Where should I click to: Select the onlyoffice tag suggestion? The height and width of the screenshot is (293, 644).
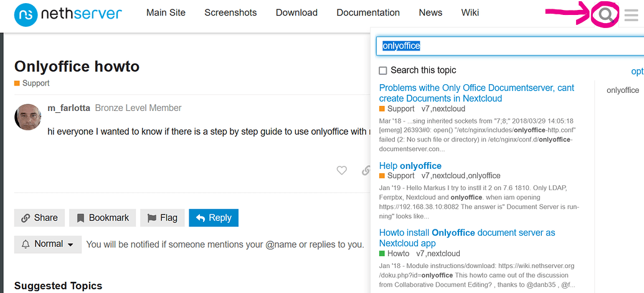pyautogui.click(x=623, y=90)
